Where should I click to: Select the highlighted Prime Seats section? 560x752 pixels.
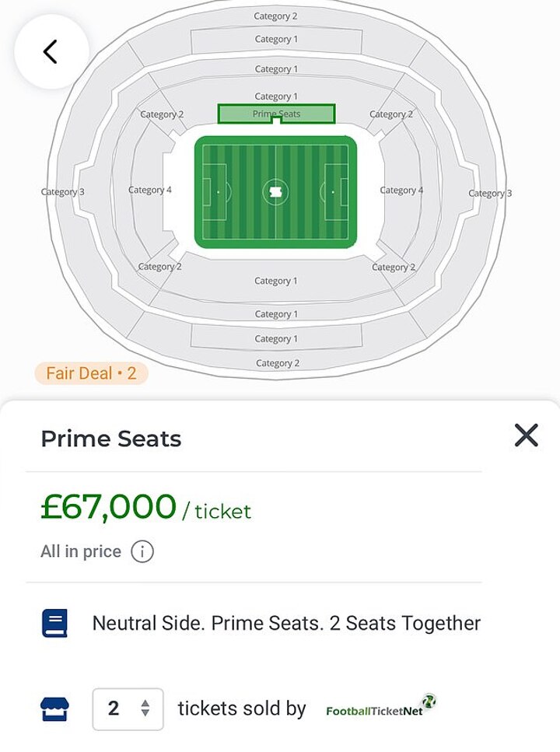[x=276, y=114]
